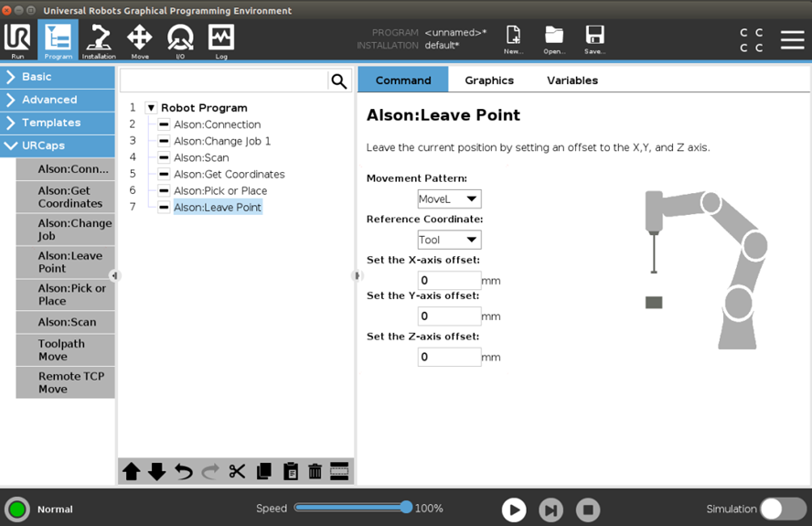Switch to the Variables tab
Viewport: 812px width, 526px height.
pos(572,81)
